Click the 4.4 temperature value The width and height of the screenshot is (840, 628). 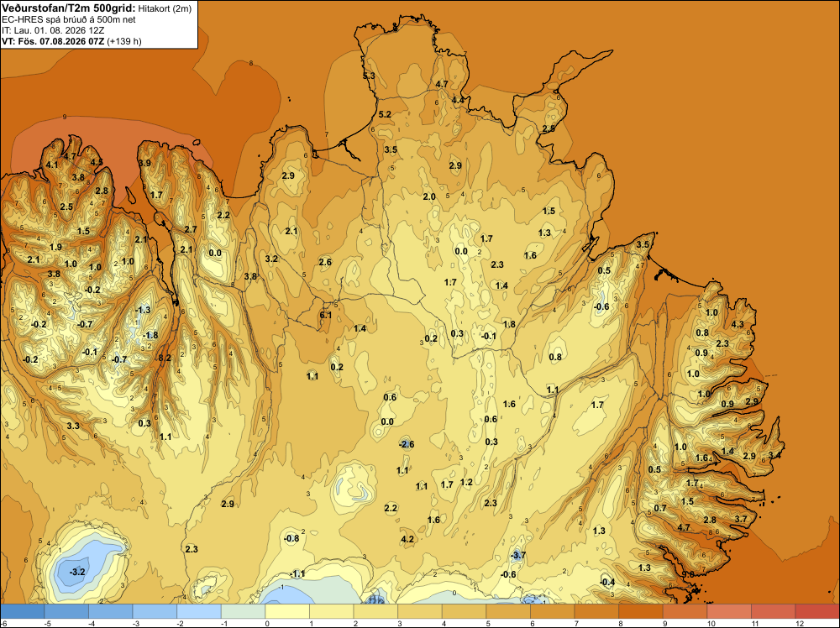458,100
